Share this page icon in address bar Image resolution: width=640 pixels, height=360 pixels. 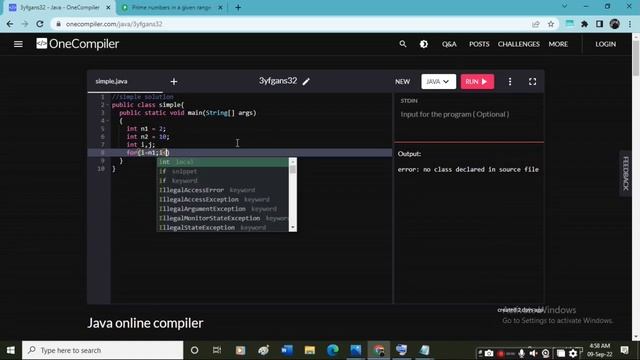[536, 24]
